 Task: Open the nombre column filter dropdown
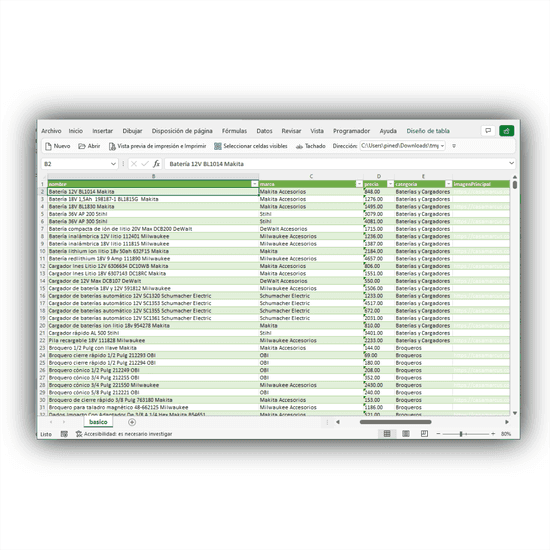coord(255,184)
